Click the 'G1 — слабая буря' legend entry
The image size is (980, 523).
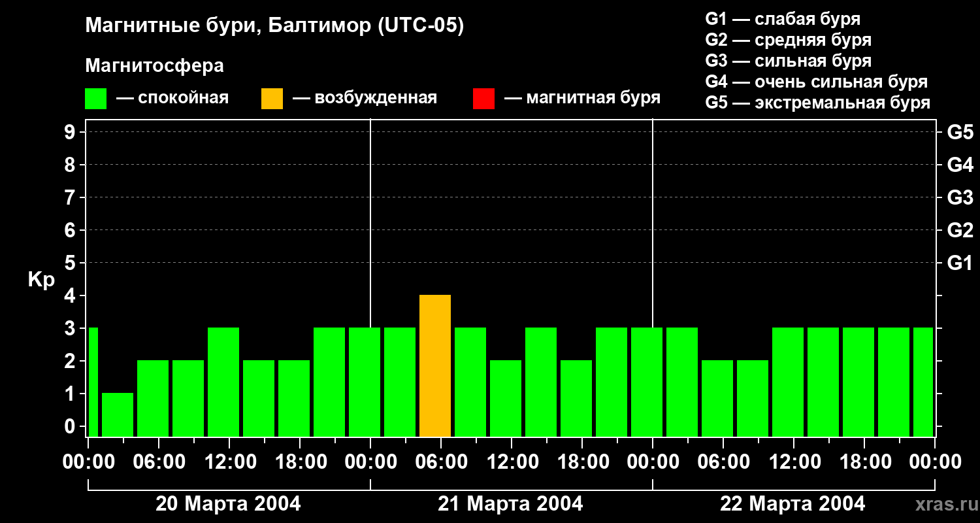click(x=783, y=19)
